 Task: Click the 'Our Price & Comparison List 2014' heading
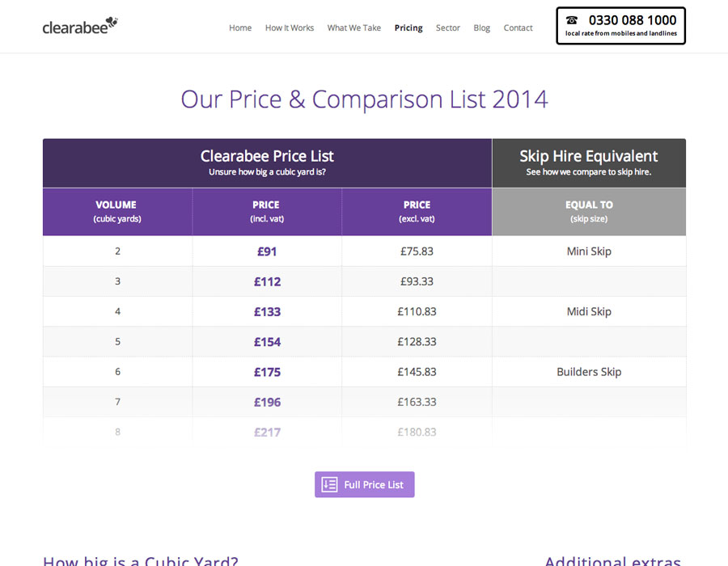(364, 99)
